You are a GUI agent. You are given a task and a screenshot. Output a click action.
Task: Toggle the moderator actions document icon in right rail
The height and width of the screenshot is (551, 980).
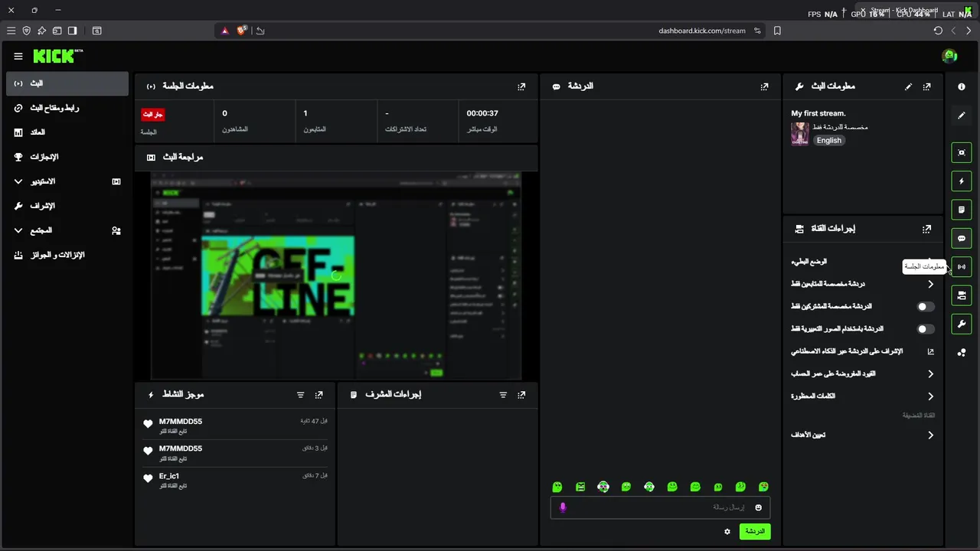click(962, 210)
